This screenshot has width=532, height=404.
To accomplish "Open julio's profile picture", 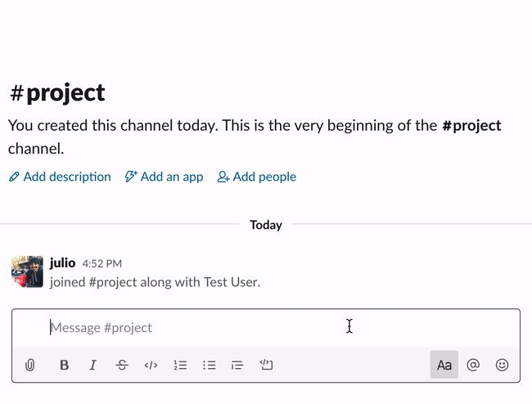I will [x=27, y=272].
